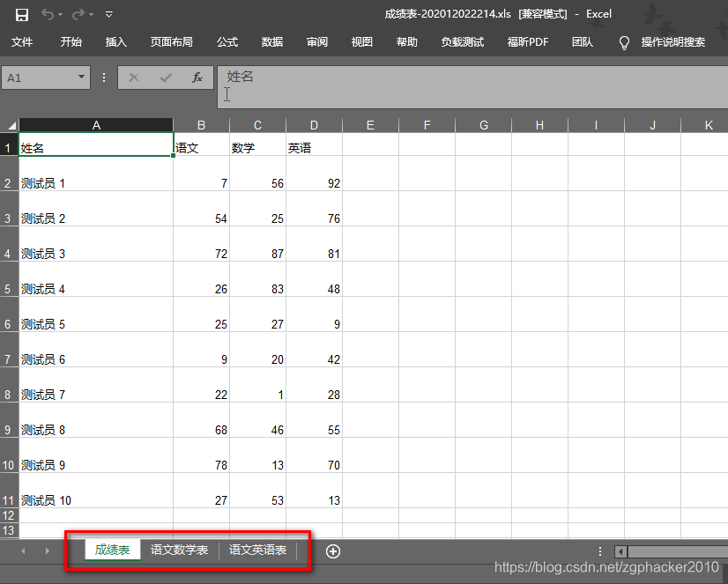The width and height of the screenshot is (728, 584).
Task: Expand the Name Box dropdown arrow
Action: click(81, 77)
